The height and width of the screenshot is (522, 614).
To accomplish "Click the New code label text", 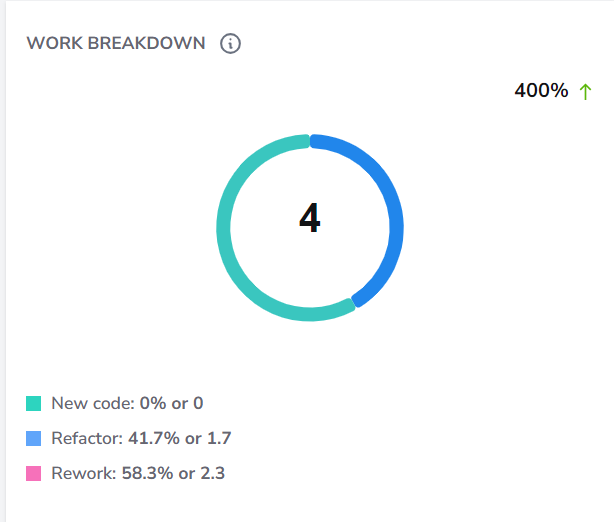I will (93, 403).
